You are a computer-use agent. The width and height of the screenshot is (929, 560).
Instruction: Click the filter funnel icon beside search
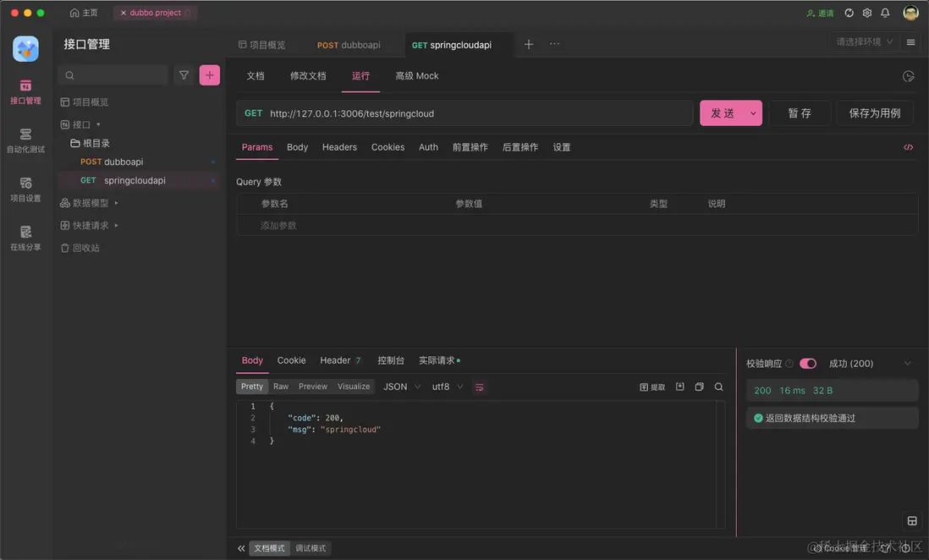coord(184,75)
